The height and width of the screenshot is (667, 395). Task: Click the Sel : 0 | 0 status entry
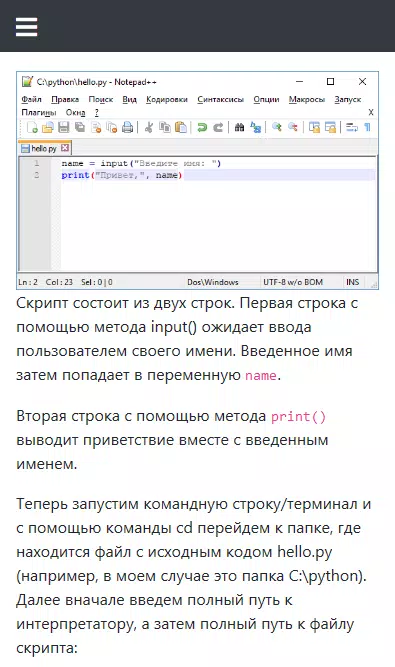click(97, 282)
